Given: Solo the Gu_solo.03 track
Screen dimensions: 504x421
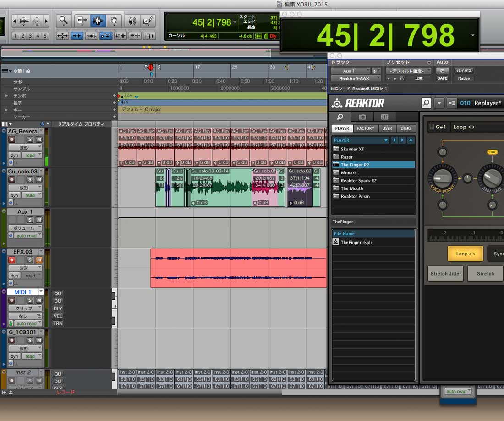Looking at the screenshot, I should 30,179.
